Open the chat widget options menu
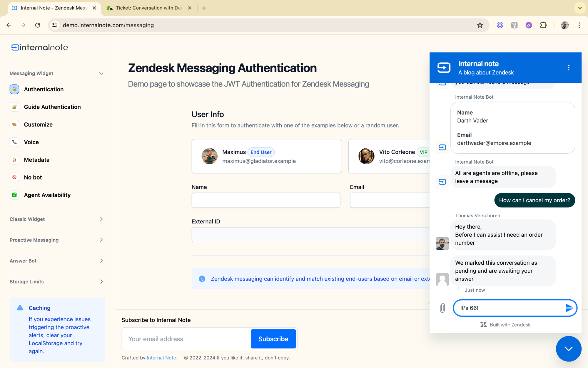The image size is (588, 368). 569,68
